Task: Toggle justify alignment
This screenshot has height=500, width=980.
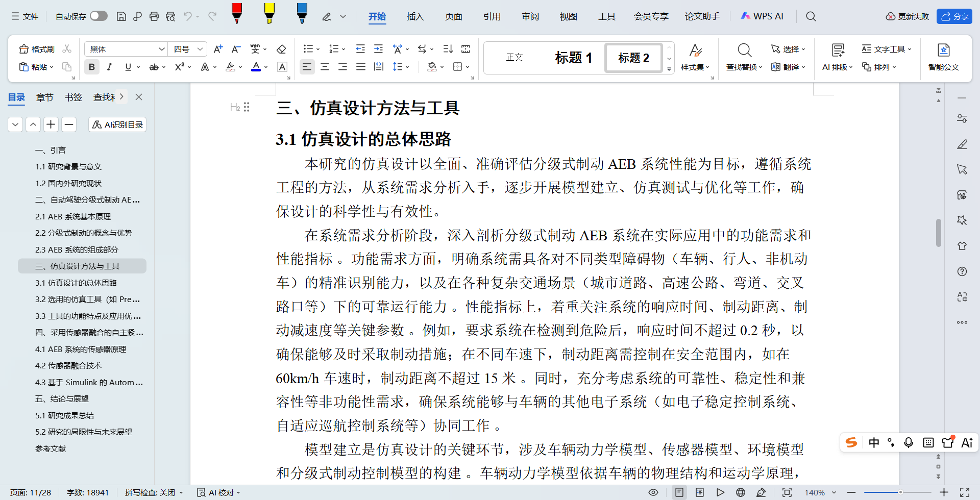Action: [x=360, y=67]
